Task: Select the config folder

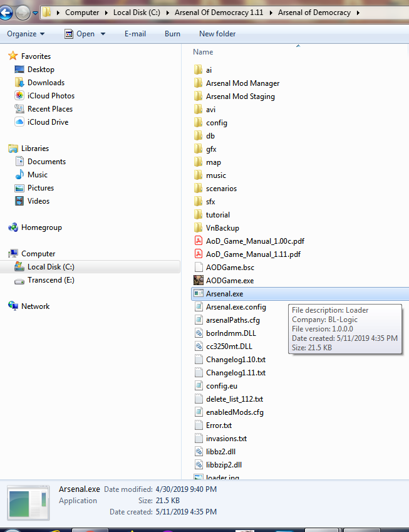Action: pyautogui.click(x=210, y=123)
